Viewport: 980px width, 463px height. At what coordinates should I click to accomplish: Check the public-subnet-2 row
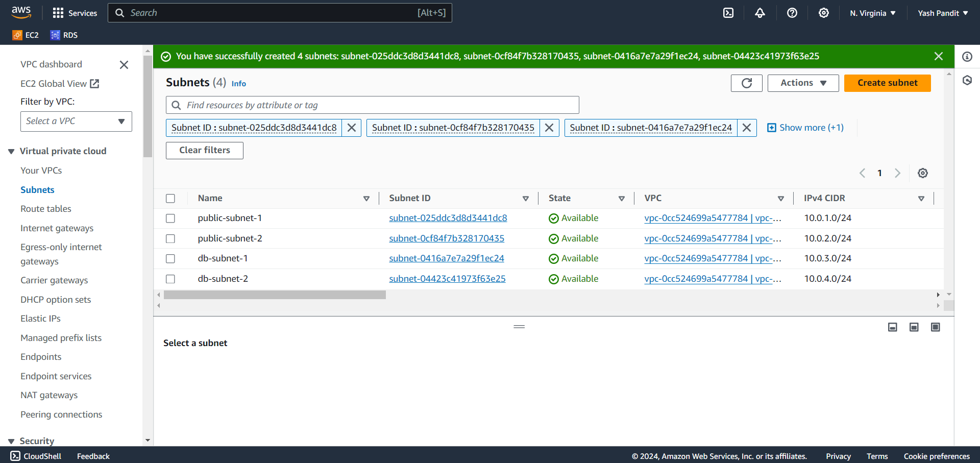[170, 239]
